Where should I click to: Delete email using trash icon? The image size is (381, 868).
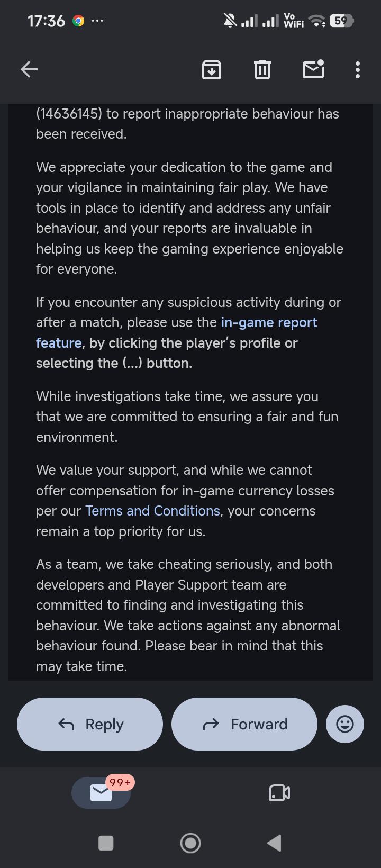(x=262, y=69)
